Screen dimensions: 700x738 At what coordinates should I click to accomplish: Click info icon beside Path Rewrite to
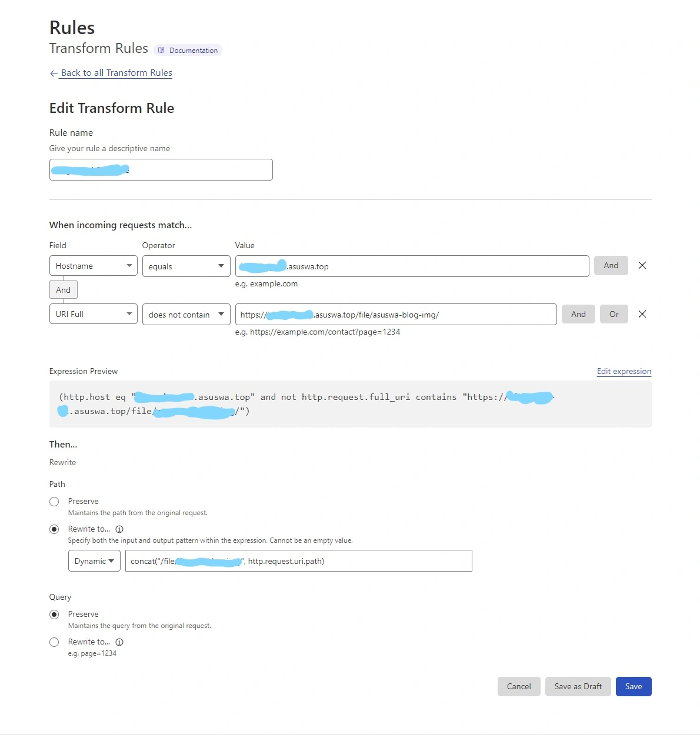[119, 529]
